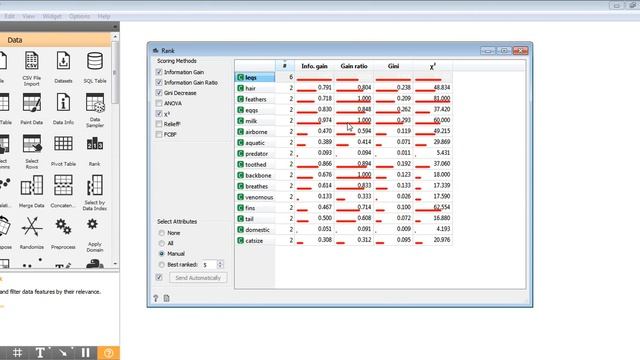
Task: Add the SQL Table widget
Action: tap(95, 67)
